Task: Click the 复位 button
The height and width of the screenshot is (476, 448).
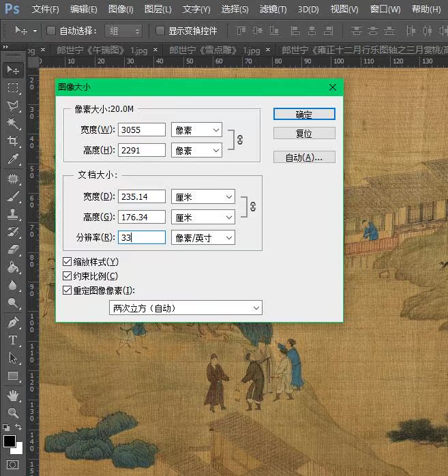Action: click(304, 133)
